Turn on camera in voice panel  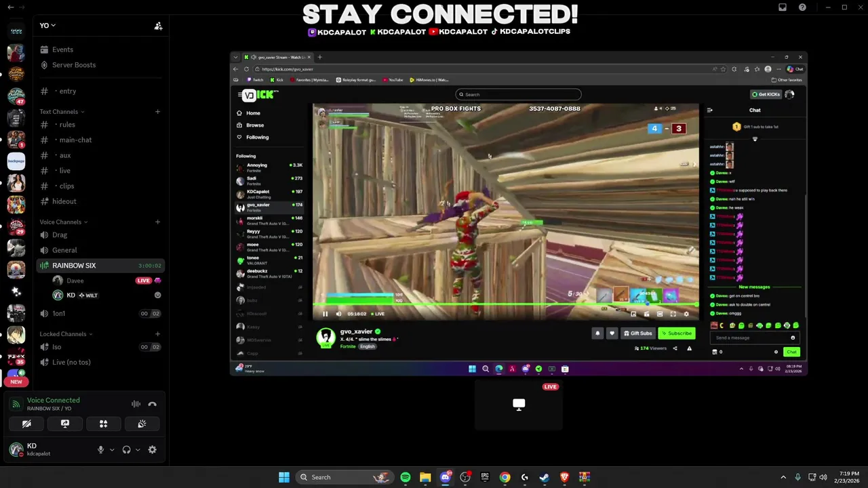[26, 424]
